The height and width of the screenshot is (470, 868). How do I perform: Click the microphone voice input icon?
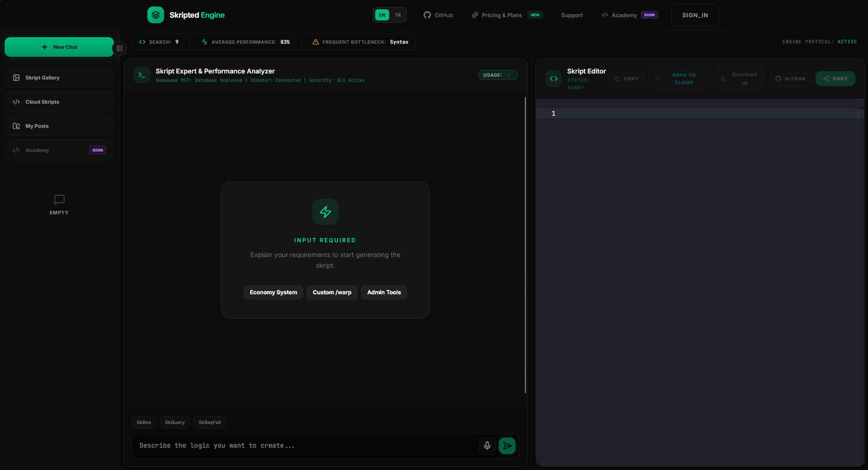(487, 446)
